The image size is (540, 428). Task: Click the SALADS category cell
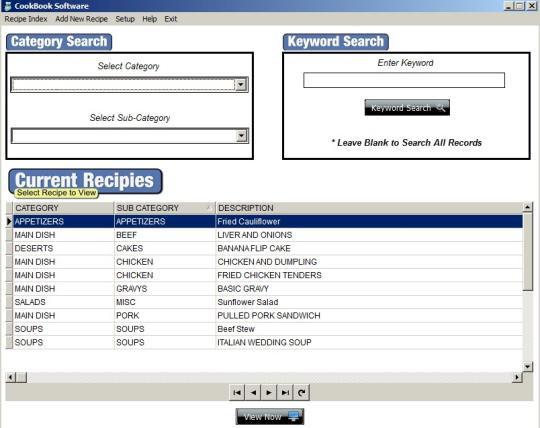[x=63, y=302]
